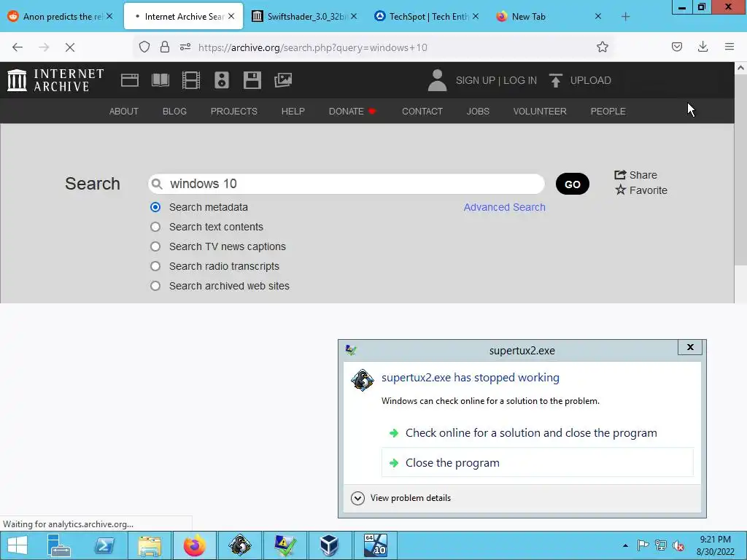The width and height of the screenshot is (747, 560).
Task: Open the Video film strip icon
Action: [191, 80]
